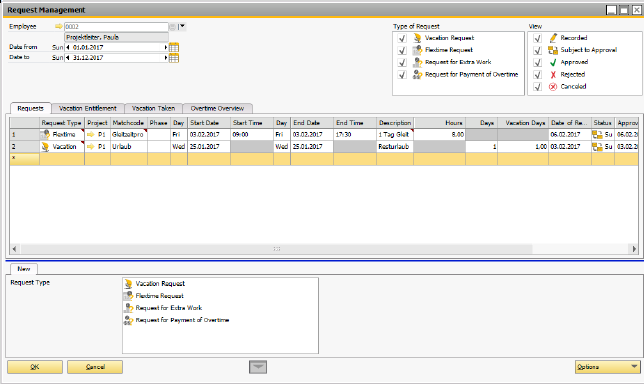Click the Flextime Request icon in Type of Request

(x=417, y=50)
